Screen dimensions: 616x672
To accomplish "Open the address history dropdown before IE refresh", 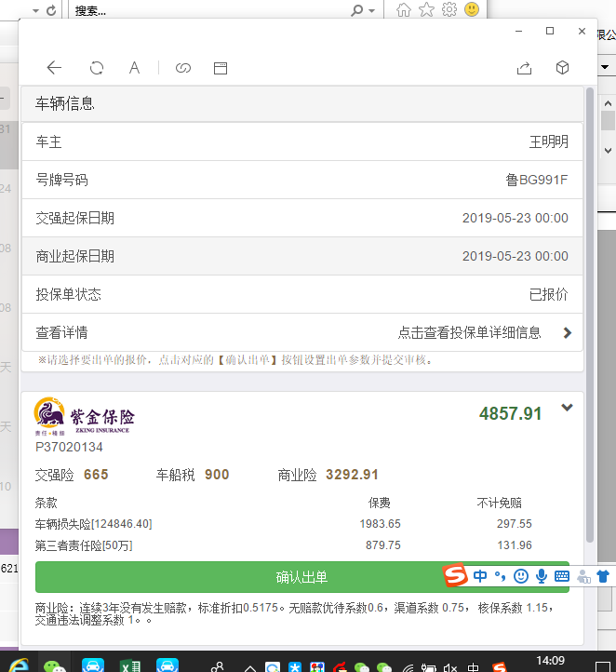I will 35,11.
